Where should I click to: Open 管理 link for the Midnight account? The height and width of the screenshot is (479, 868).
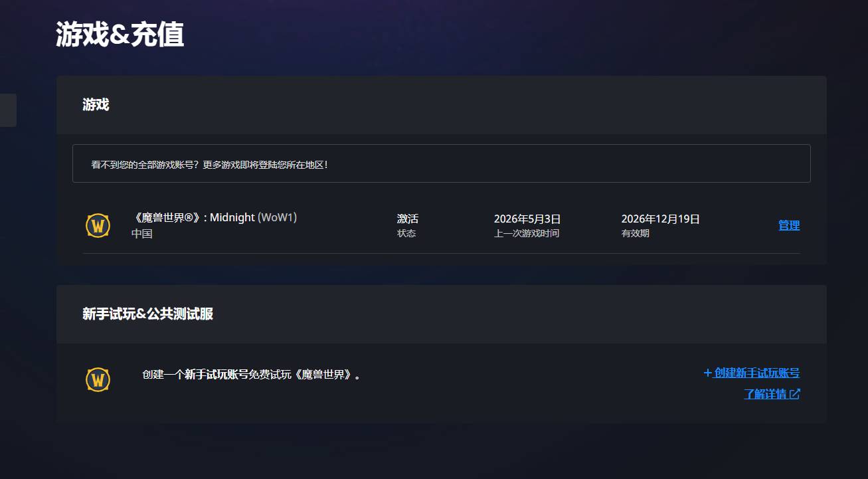tap(789, 225)
